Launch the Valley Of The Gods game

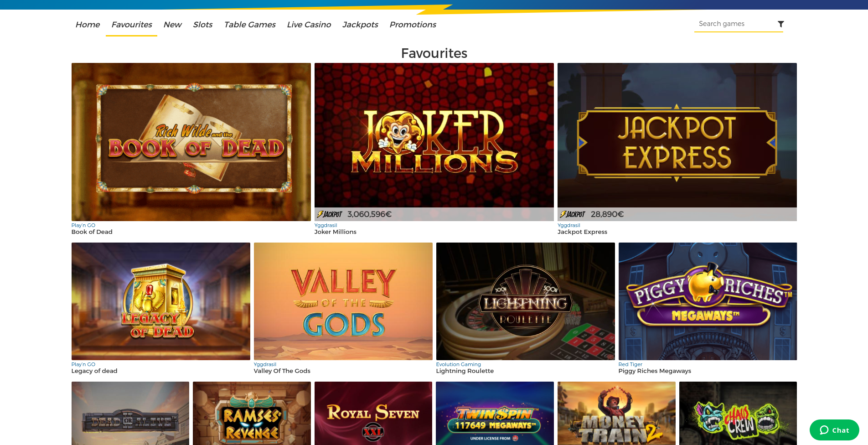(343, 301)
